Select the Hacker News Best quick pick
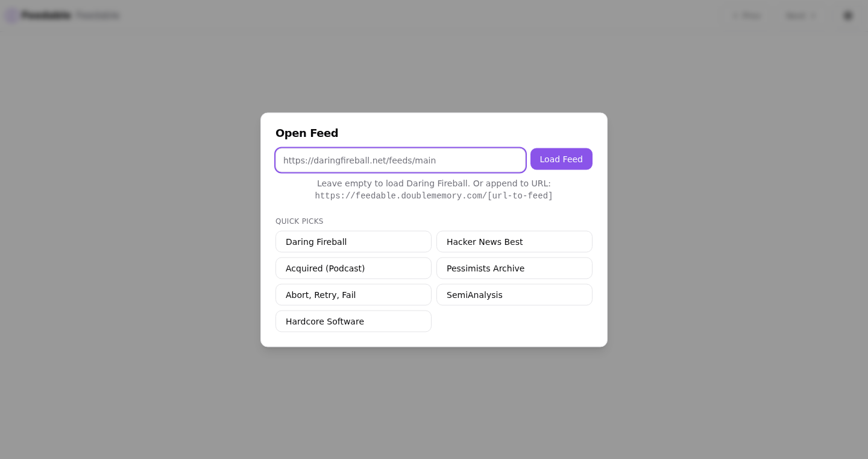This screenshot has height=459, width=868. click(514, 242)
